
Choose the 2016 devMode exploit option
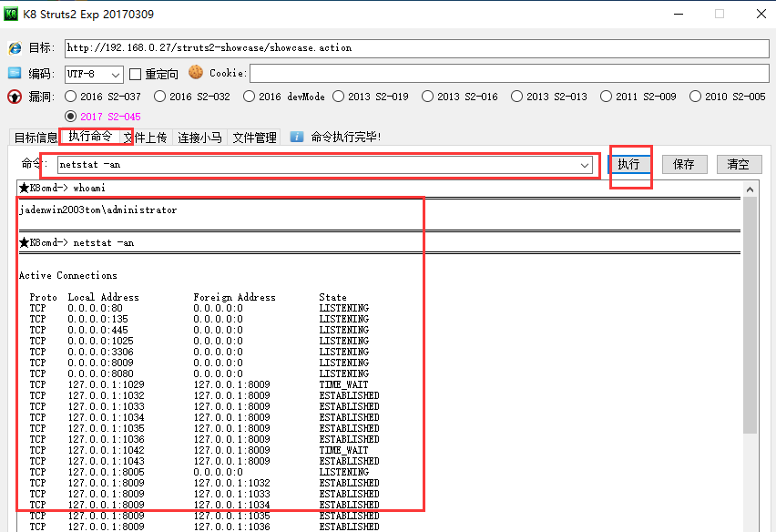[x=249, y=96]
